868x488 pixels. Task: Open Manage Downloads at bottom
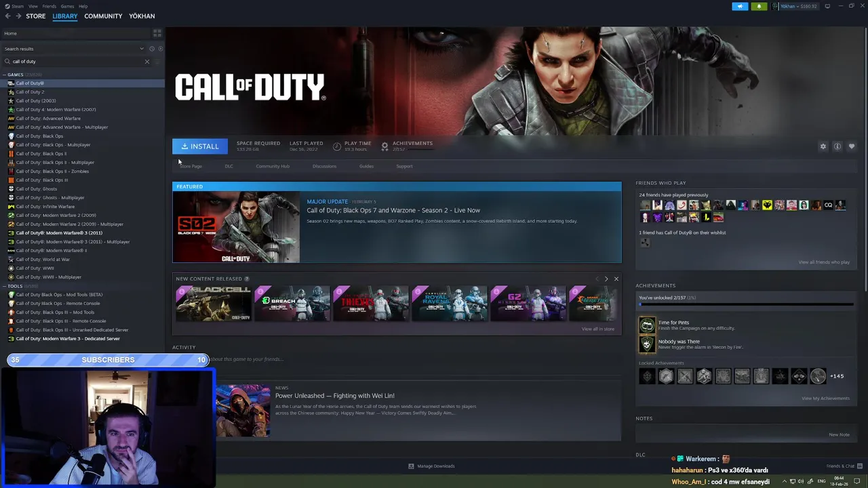431,466
